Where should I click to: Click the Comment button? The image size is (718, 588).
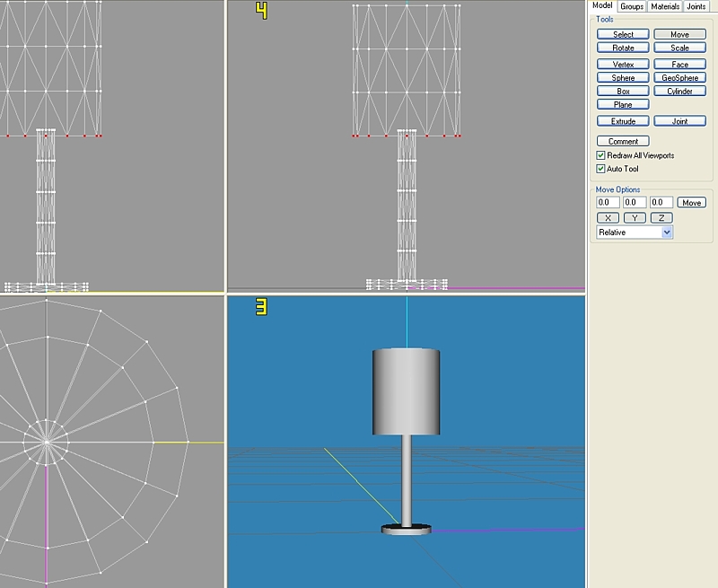click(x=623, y=141)
